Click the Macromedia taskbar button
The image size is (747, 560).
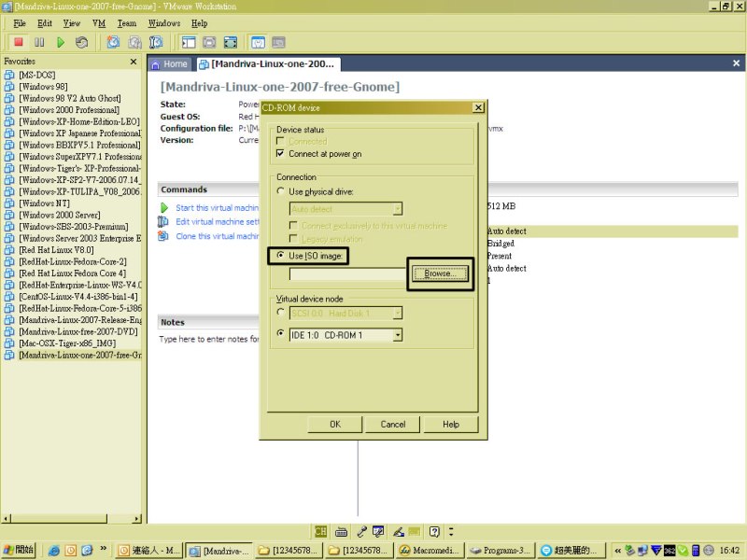(430, 550)
